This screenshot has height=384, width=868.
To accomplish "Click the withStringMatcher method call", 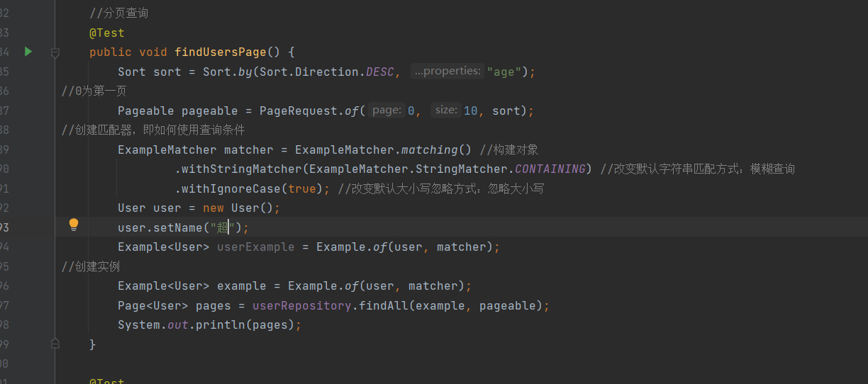I will click(241, 169).
